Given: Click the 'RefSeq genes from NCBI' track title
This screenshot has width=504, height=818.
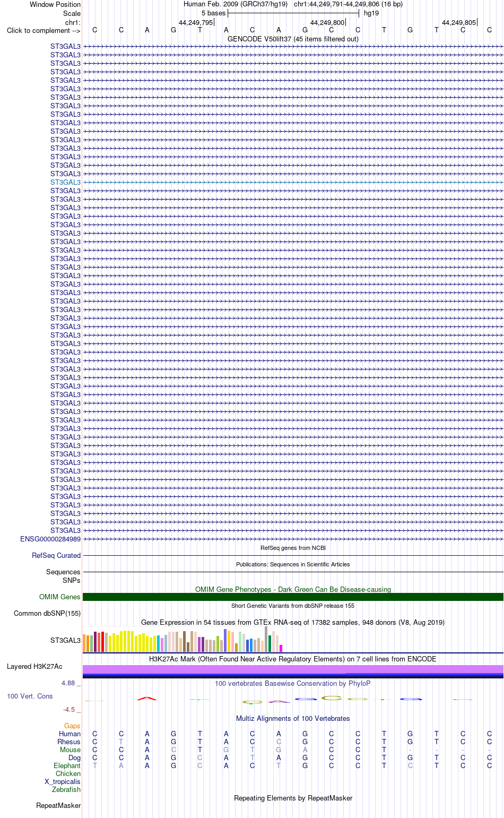Looking at the screenshot, I should point(293,548).
